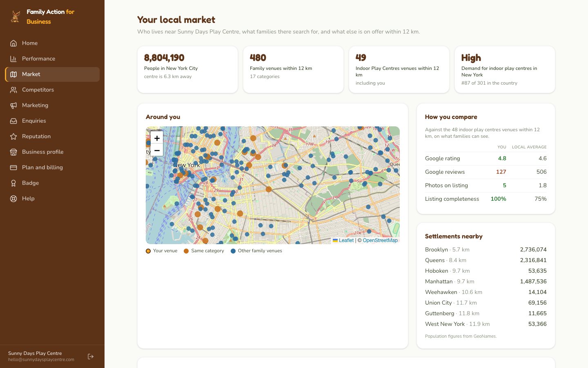Image resolution: width=588 pixels, height=368 pixels.
Task: Open the OpenStreetMap attribution link
Action: pos(380,240)
